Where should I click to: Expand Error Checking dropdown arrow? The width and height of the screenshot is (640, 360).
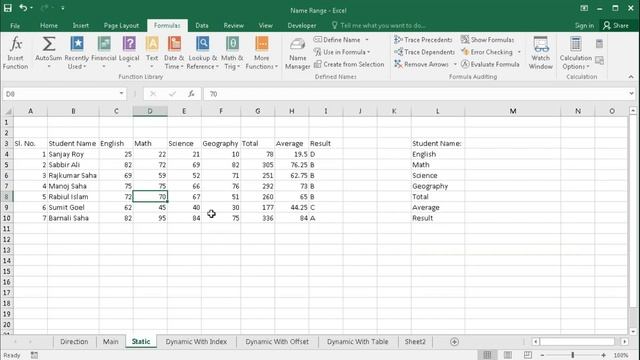click(519, 52)
